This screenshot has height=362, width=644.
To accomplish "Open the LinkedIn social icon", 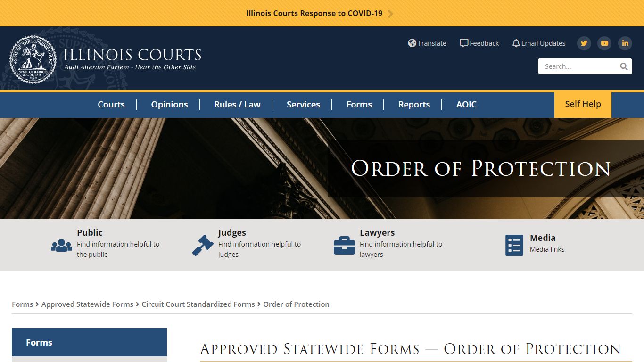I will tap(625, 43).
